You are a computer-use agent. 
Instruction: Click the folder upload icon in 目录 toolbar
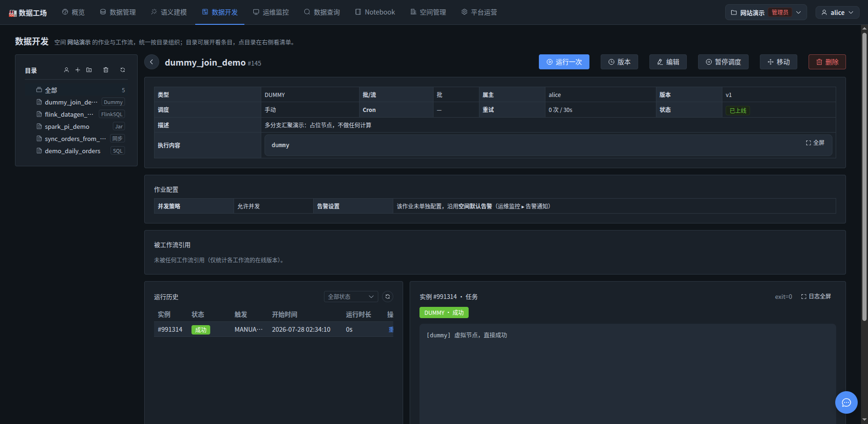[89, 70]
